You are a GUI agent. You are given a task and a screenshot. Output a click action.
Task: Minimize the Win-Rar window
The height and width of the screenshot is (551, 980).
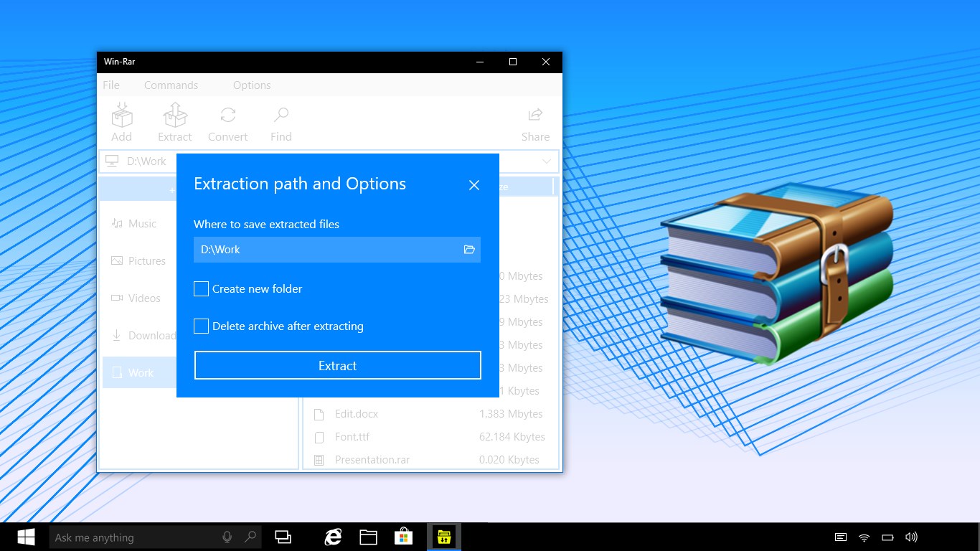[x=480, y=62]
